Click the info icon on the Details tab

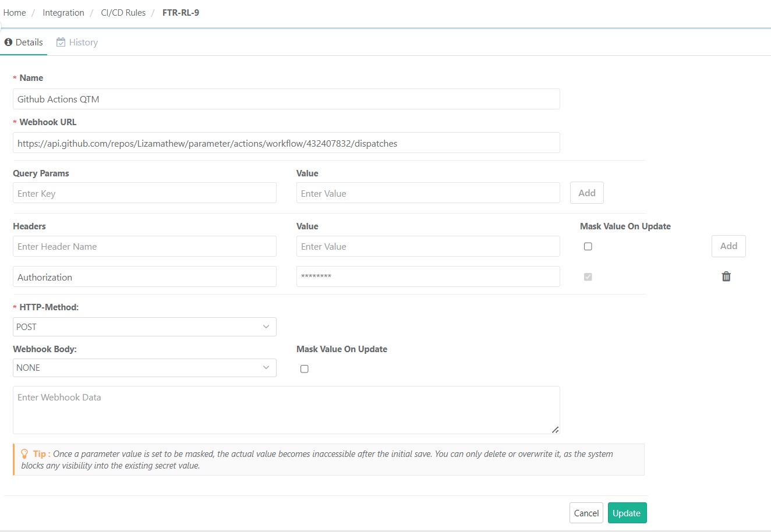point(8,42)
